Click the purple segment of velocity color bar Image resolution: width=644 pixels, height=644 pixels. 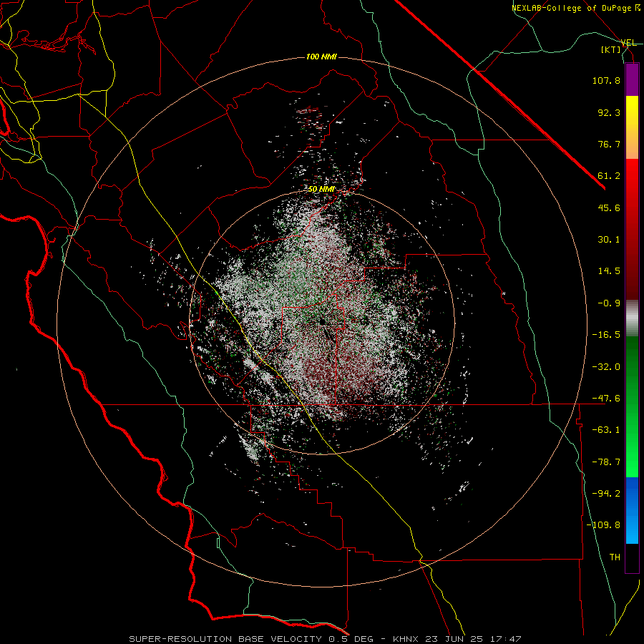[x=632, y=80]
